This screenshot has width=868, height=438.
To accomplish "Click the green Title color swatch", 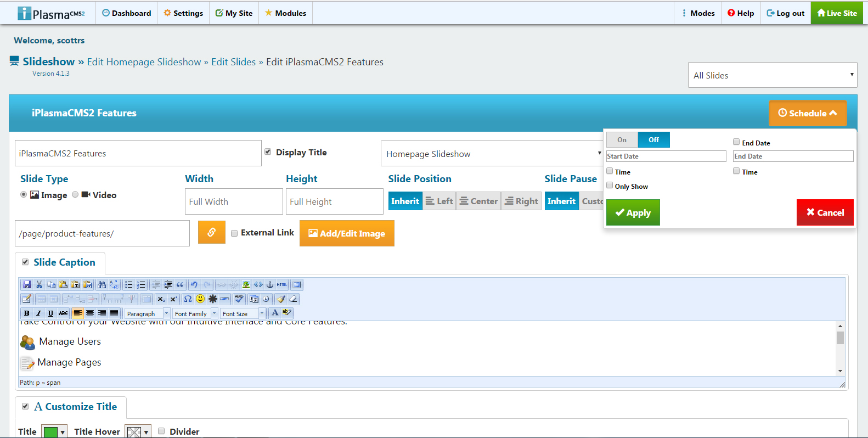I will 50,433.
